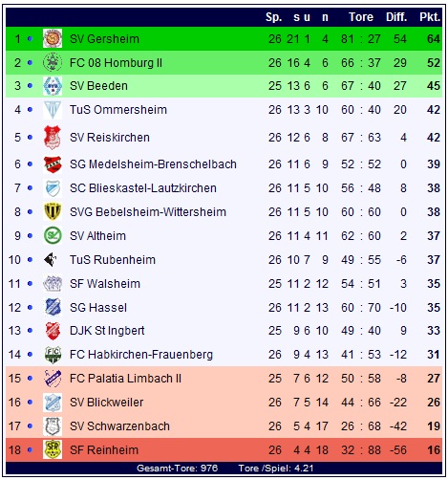Click the FC 08 Homburg II logo

[53, 62]
